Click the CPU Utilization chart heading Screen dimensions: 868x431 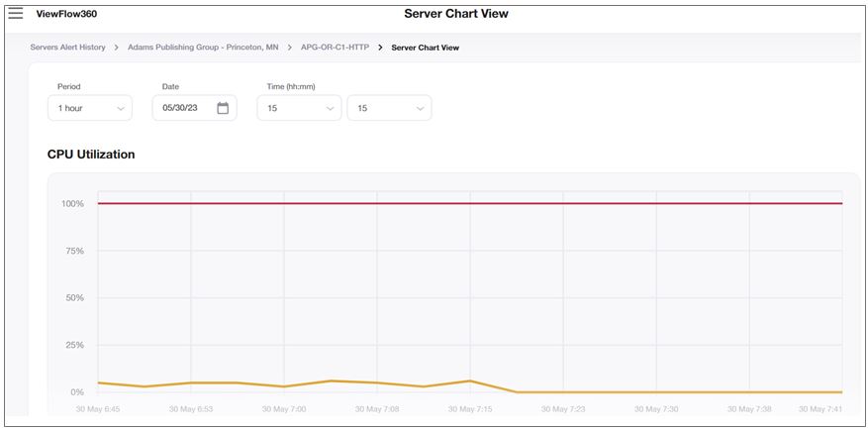point(91,155)
